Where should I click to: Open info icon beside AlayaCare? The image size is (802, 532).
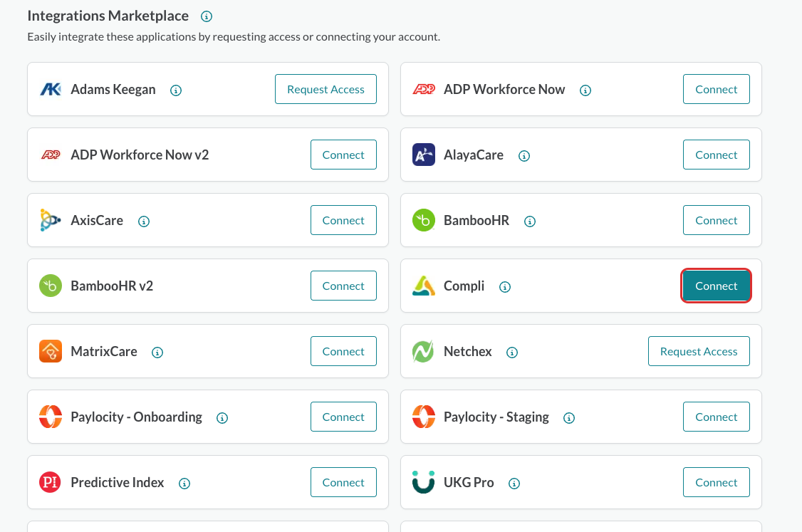point(524,156)
